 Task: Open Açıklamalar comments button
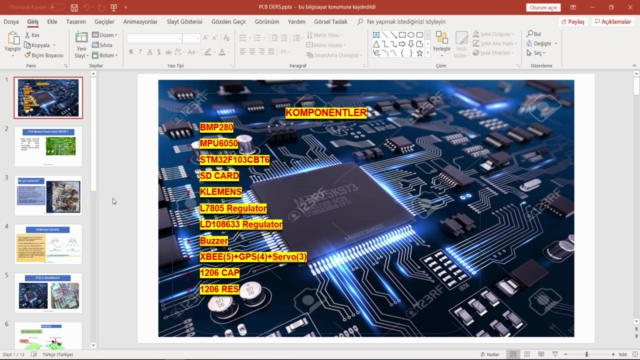click(613, 22)
